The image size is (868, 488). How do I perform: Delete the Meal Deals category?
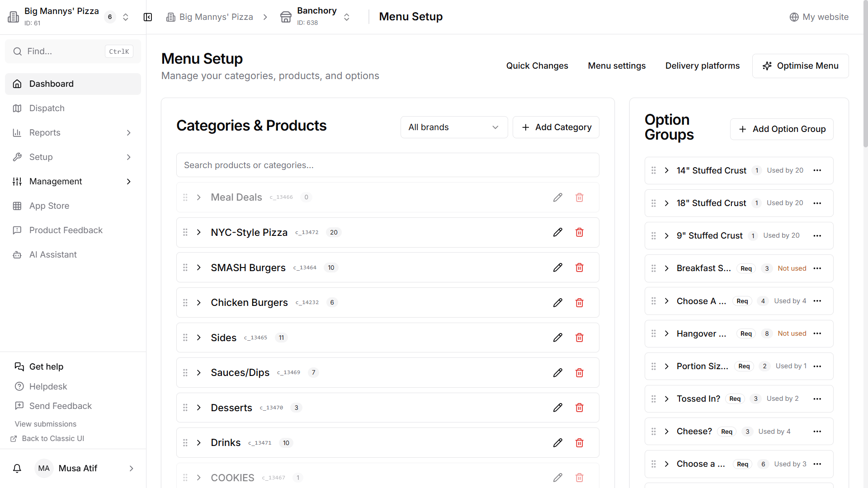pyautogui.click(x=580, y=197)
